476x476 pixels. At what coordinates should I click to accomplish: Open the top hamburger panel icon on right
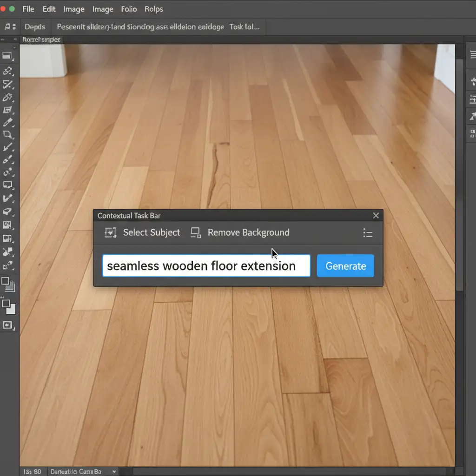472,55
